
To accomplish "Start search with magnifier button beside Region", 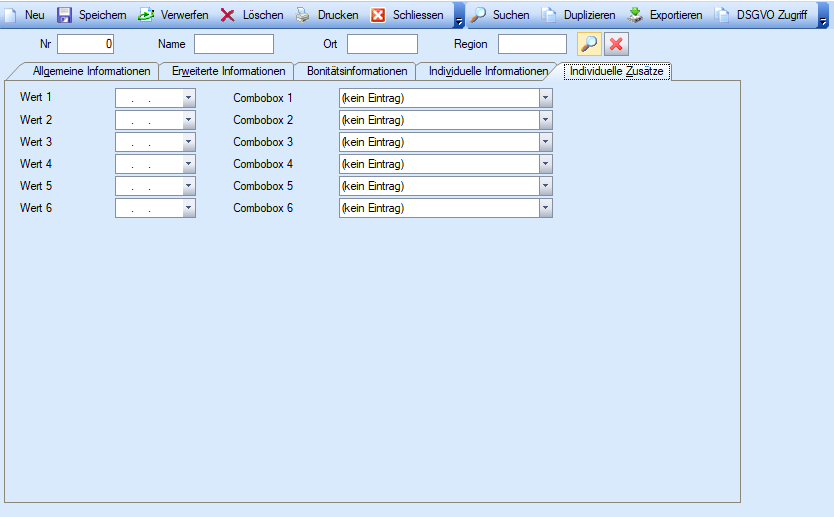I will click(x=589, y=44).
